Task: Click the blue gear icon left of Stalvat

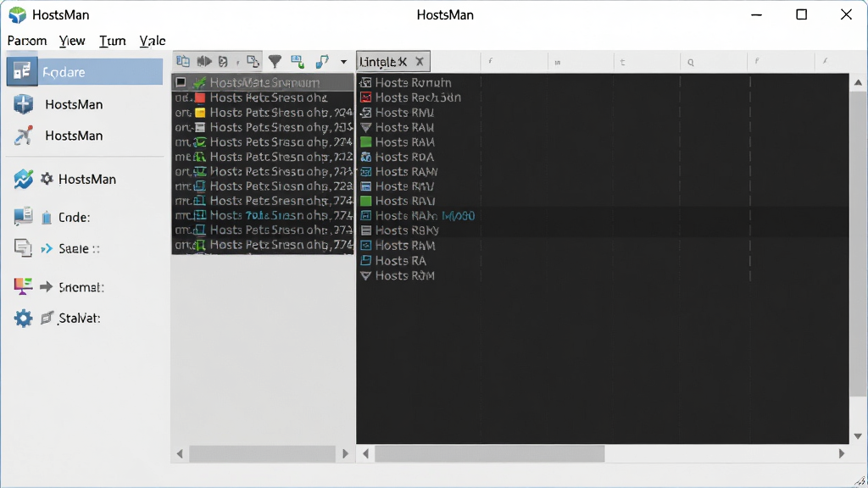Action: point(23,319)
